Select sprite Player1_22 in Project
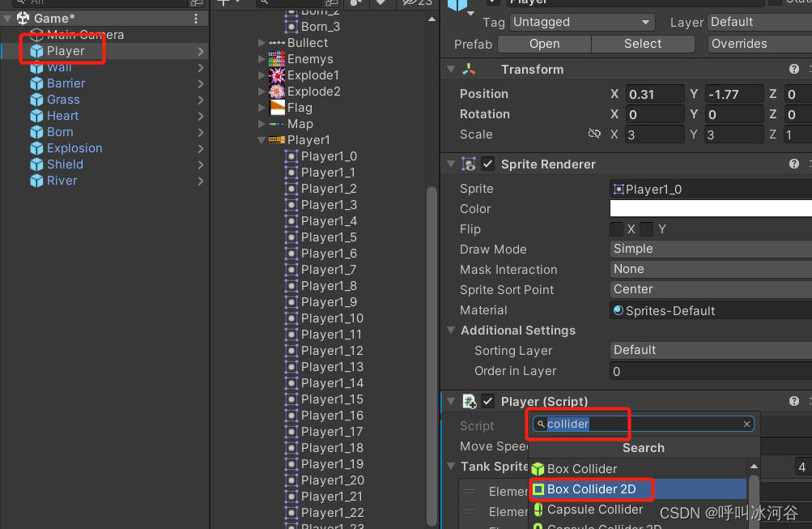The height and width of the screenshot is (529, 812). click(x=332, y=513)
